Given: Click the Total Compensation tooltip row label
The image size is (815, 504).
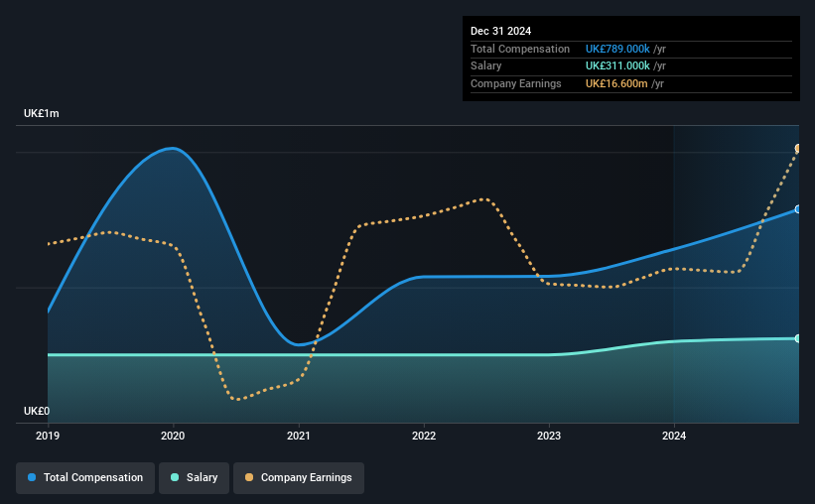Looking at the screenshot, I should coord(520,49).
